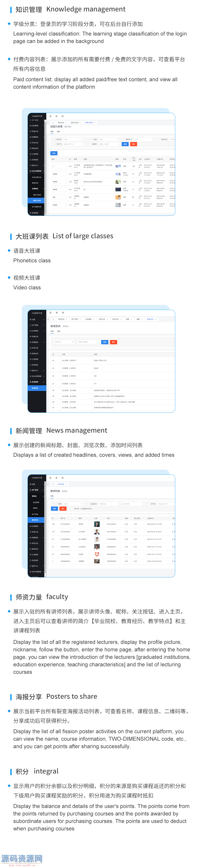The height and width of the screenshot is (868, 197).
Task: Open 全部年级 dropdown in news screenshot
Action: click(64, 342)
